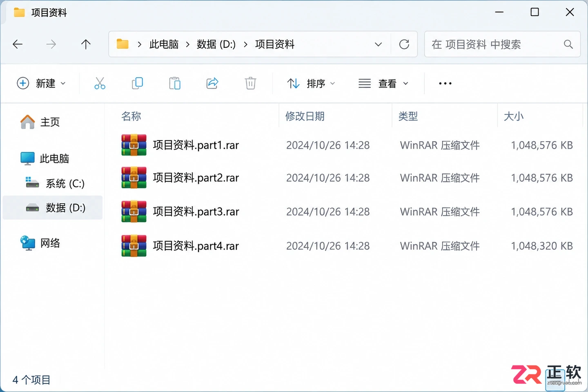Image resolution: width=588 pixels, height=392 pixels.
Task: Click 此电脑 in the address breadcrumb
Action: (x=164, y=44)
